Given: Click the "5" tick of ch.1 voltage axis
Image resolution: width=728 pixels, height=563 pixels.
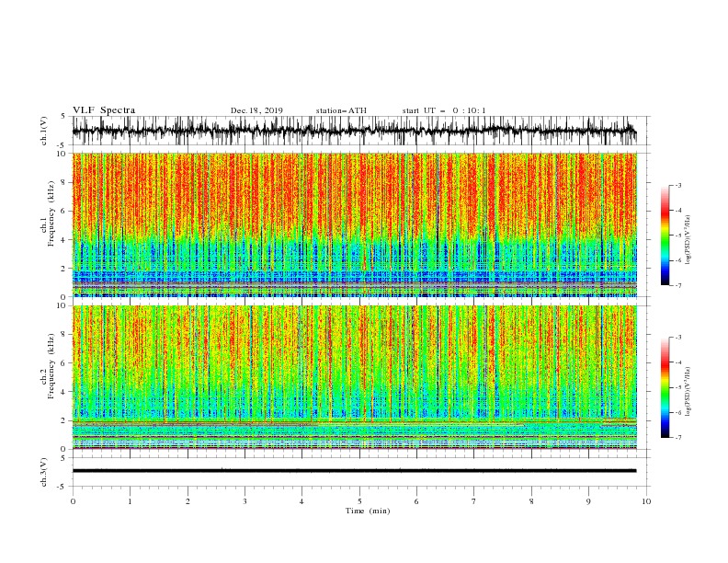Looking at the screenshot, I should (x=64, y=116).
